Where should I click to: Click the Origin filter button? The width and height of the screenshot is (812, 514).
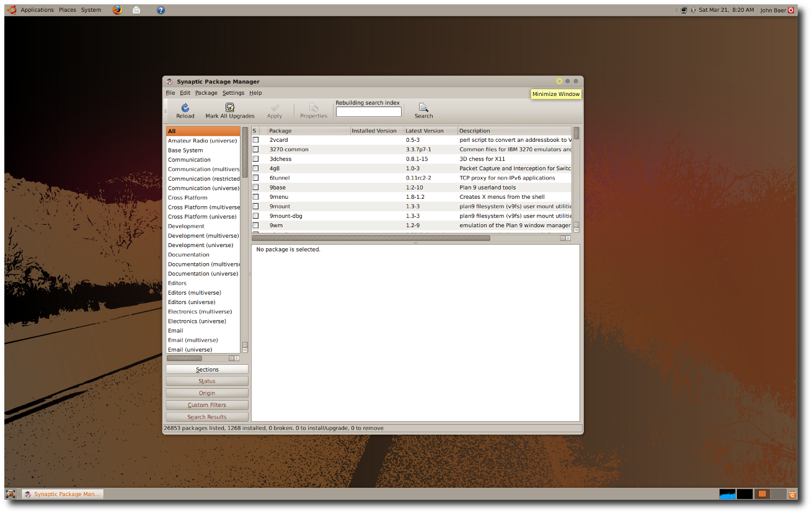point(207,393)
